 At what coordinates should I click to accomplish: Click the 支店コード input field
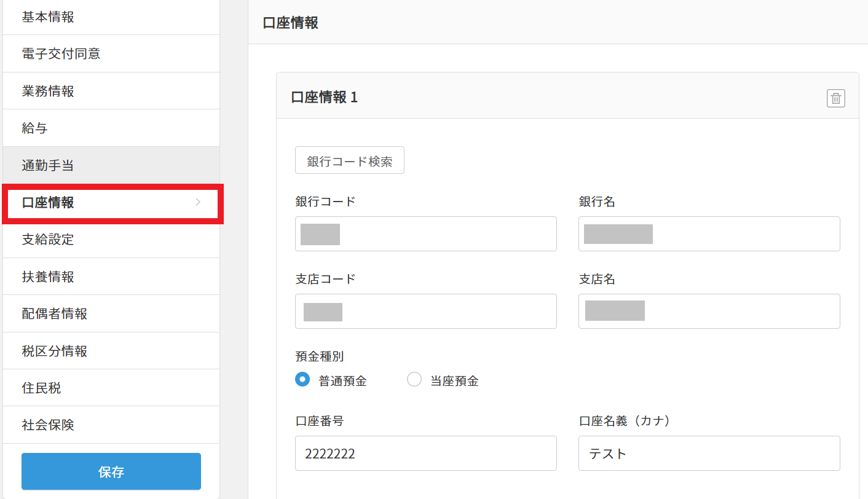(425, 311)
